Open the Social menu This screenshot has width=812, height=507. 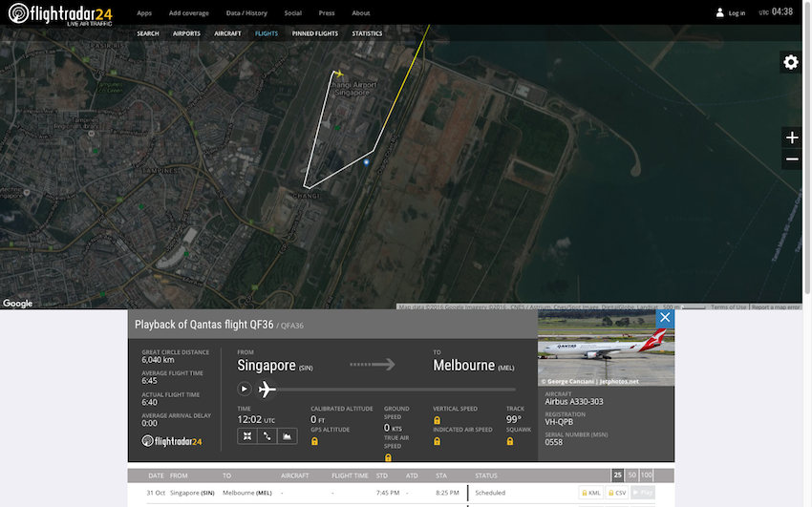coord(292,13)
